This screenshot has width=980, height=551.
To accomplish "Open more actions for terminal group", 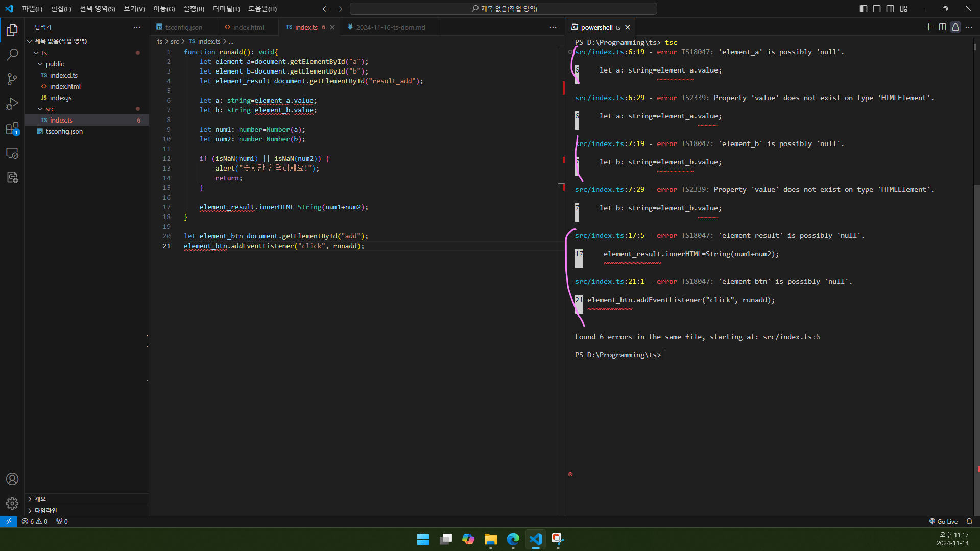I will pyautogui.click(x=969, y=27).
